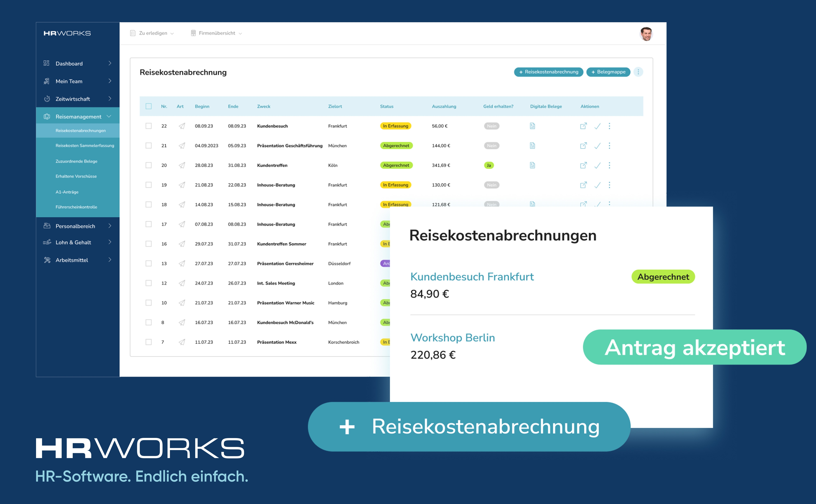Open three-dot actions menu for trip 19
Viewport: 816px width, 504px height.
tap(609, 185)
